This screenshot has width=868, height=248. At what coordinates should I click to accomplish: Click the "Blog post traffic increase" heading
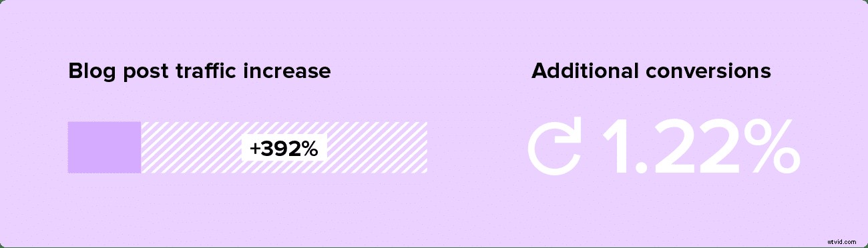[200, 71]
